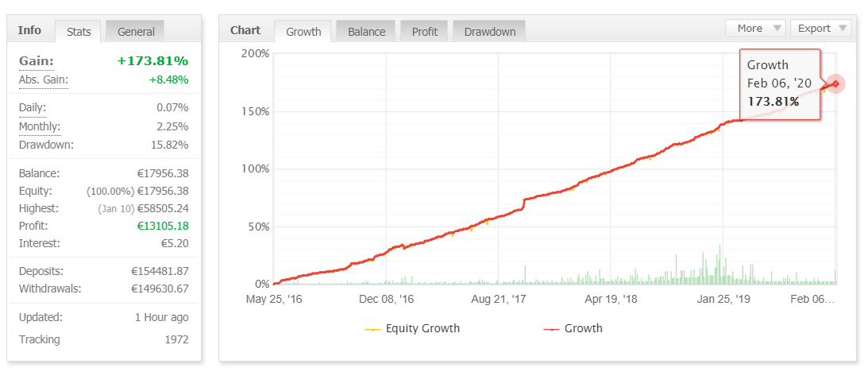868x368 pixels.
Task: Open the General tab in the Info panel
Action: [x=136, y=32]
